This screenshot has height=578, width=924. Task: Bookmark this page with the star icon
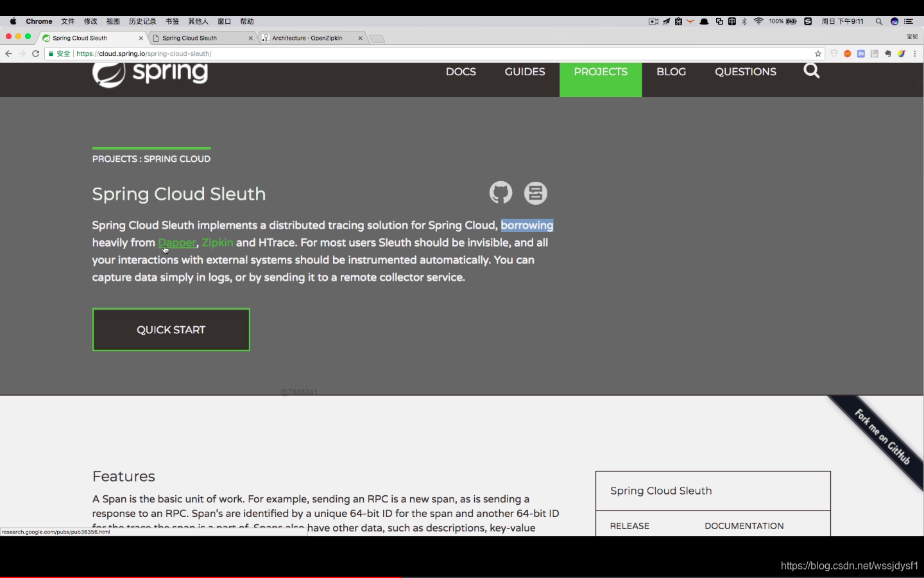pyautogui.click(x=818, y=54)
